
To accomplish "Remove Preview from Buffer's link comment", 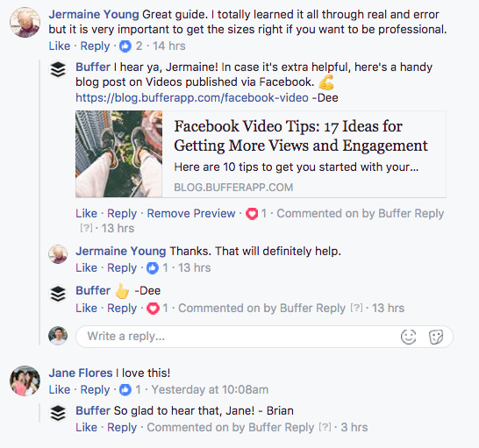I will tap(191, 213).
